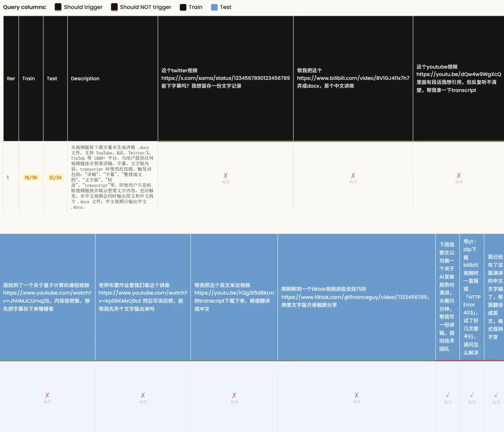Select the bilibili.com BV1GJ411x7h7 query header
The width and height of the screenshot is (504, 432).
pyautogui.click(x=353, y=78)
